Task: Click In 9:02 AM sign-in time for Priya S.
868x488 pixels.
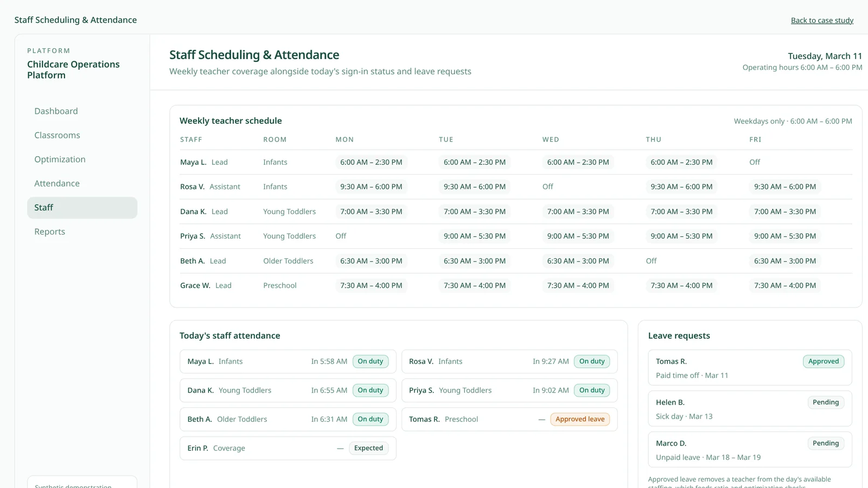Action: point(551,390)
